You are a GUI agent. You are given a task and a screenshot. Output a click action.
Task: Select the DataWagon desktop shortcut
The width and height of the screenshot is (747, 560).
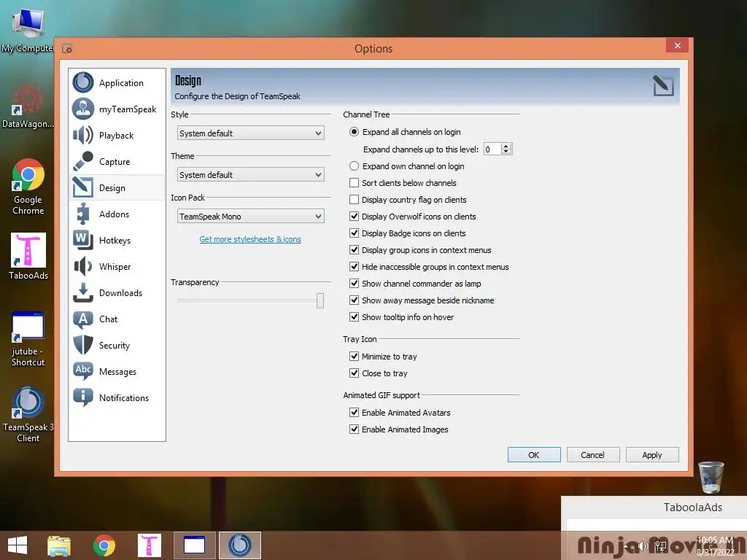27,106
